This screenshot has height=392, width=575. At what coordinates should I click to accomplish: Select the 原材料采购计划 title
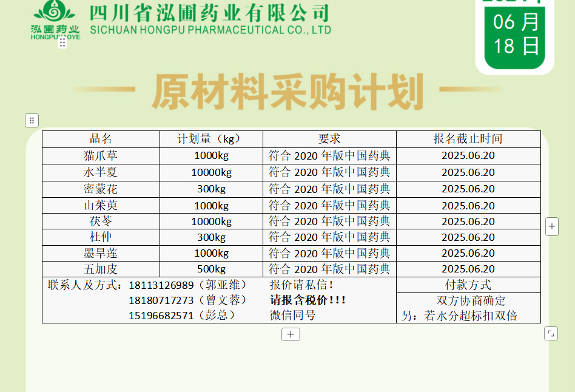coord(288,92)
